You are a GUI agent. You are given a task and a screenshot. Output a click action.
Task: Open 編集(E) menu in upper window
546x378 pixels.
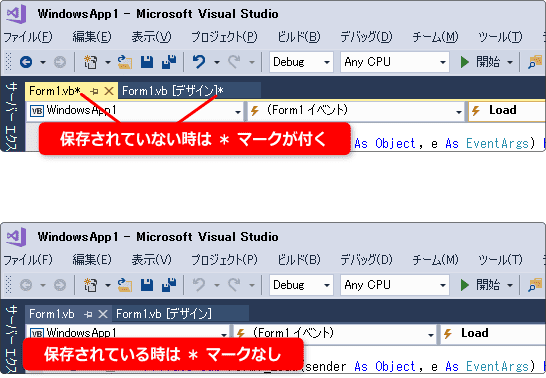tap(92, 37)
